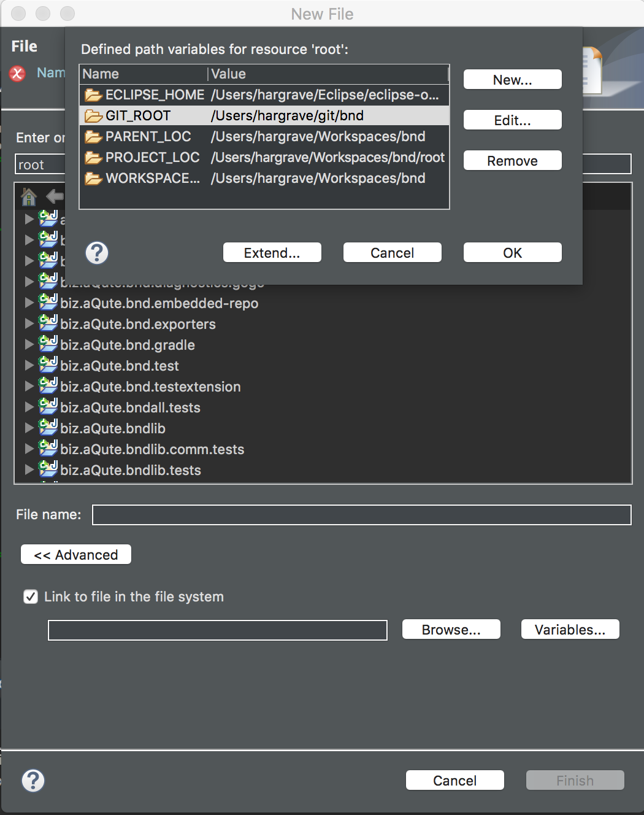The width and height of the screenshot is (644, 815).
Task: Click the ECLIPSE_HOME folder icon
Action: point(92,95)
